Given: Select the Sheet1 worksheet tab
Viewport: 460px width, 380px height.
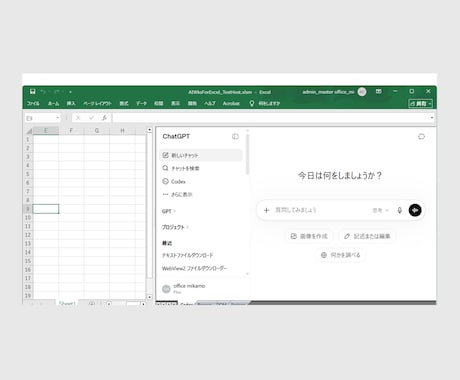Looking at the screenshot, I should pos(67,303).
